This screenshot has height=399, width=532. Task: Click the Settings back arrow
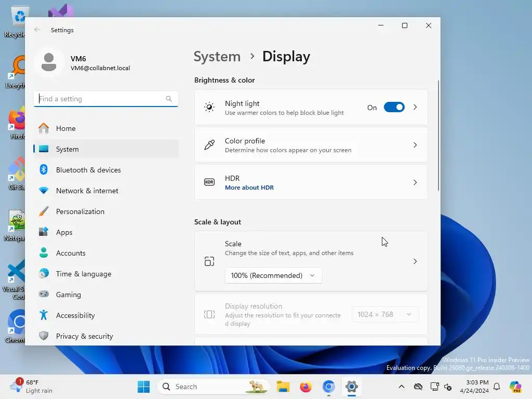[x=37, y=30]
